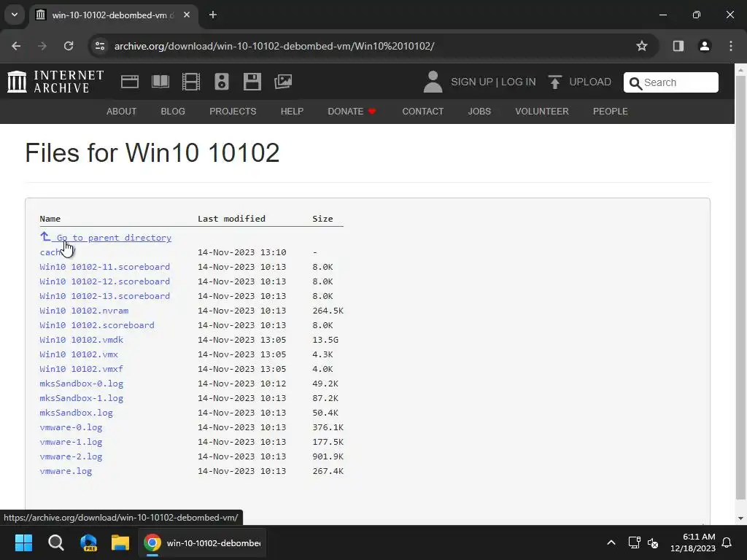Open the Video film icon
The height and width of the screenshot is (560, 747).
tap(191, 82)
